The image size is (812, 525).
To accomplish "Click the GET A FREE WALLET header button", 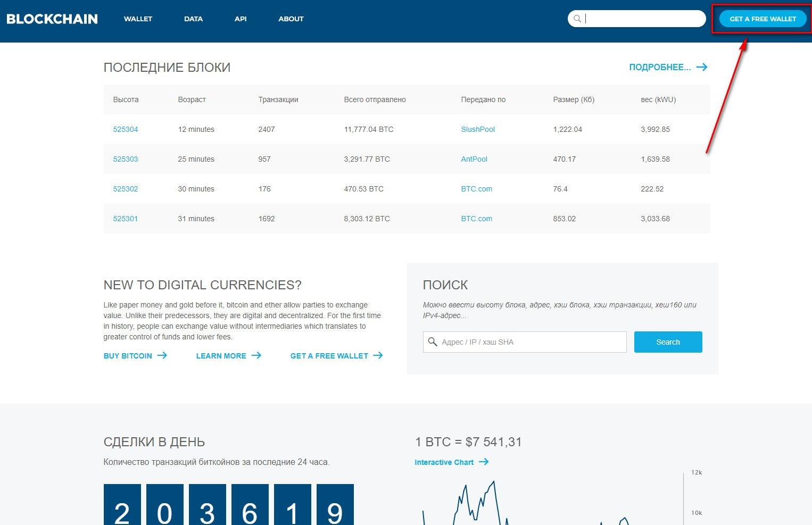I will [x=763, y=19].
